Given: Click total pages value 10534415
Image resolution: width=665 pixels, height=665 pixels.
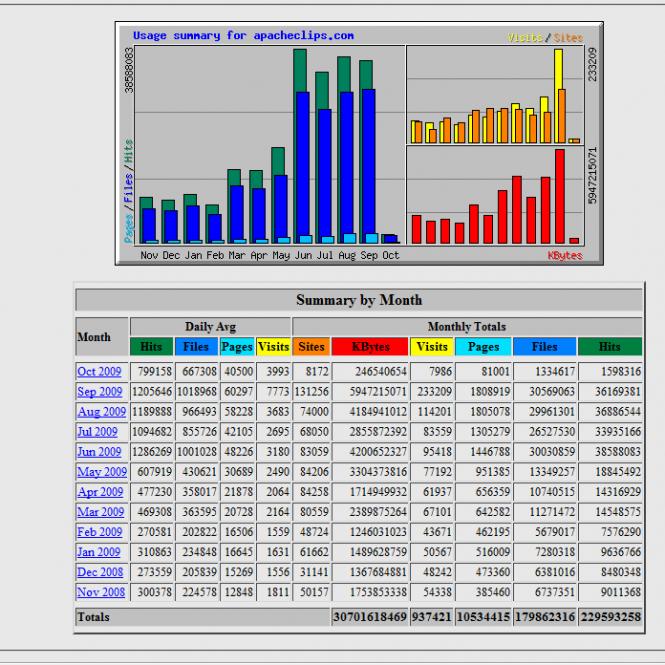Looking at the screenshot, I should [x=483, y=617].
